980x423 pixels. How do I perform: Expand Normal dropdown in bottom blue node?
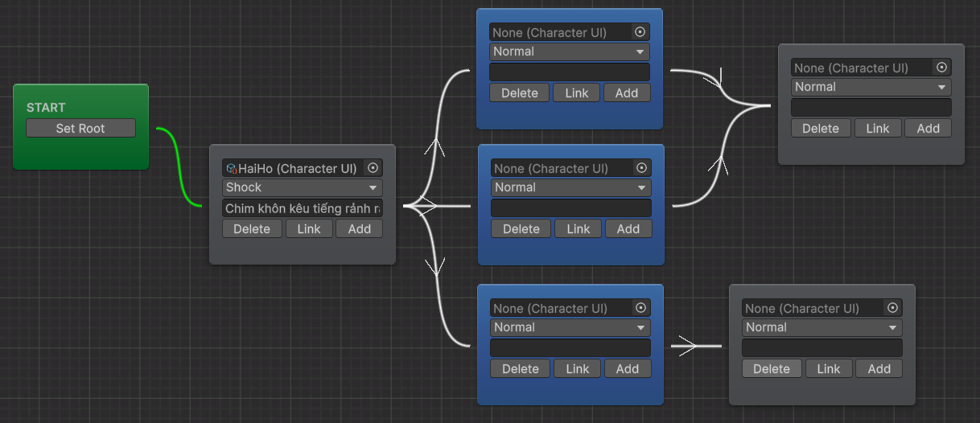coord(570,327)
